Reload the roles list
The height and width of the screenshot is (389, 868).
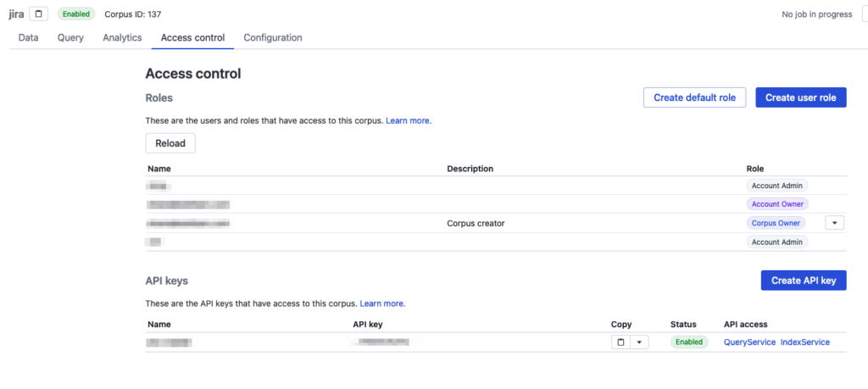tap(170, 143)
